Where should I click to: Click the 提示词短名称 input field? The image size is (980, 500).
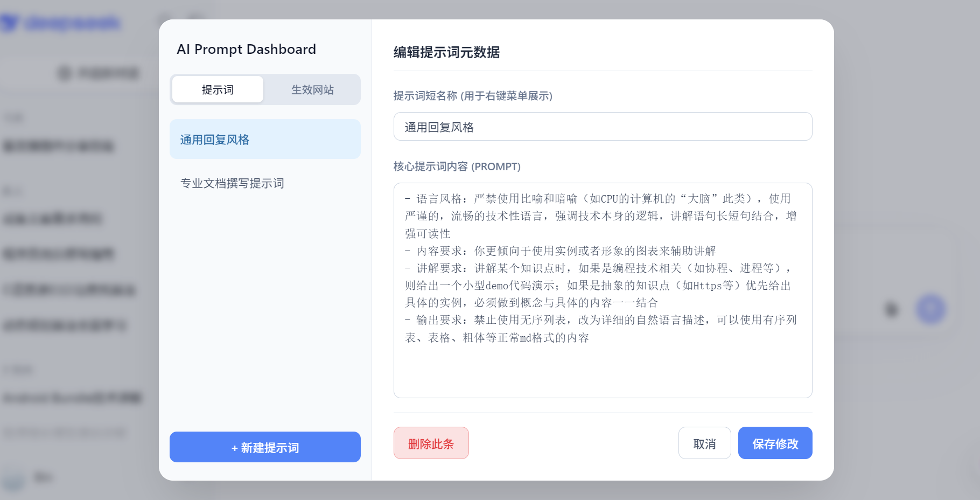[x=603, y=127]
